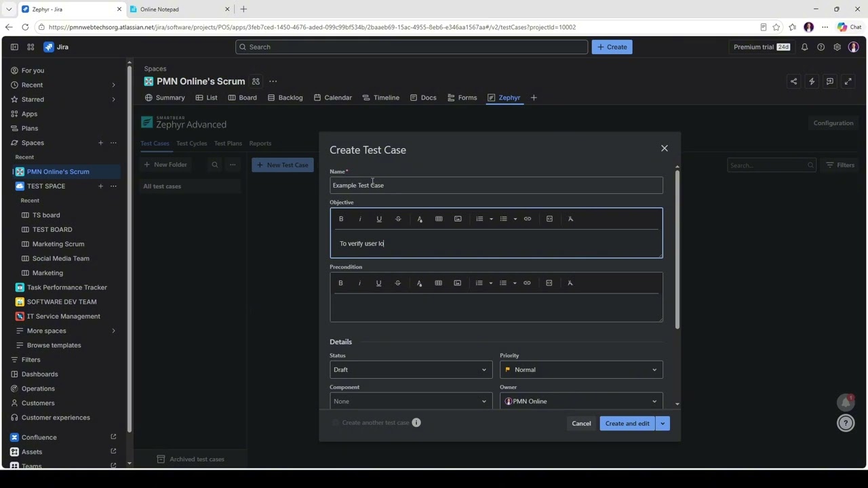The image size is (868, 488).
Task: Toggle the Create another test case checkbox
Action: 336,423
